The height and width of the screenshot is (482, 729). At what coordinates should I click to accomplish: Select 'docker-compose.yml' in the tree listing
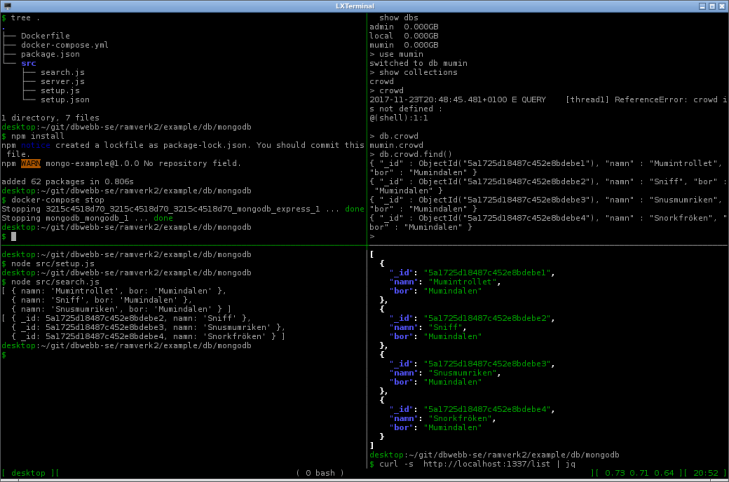[x=64, y=45]
